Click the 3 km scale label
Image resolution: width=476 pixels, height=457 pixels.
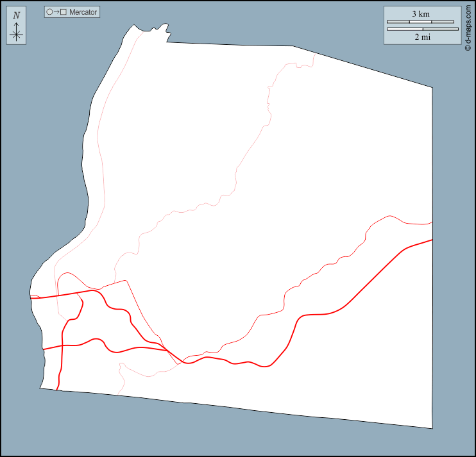click(x=420, y=13)
